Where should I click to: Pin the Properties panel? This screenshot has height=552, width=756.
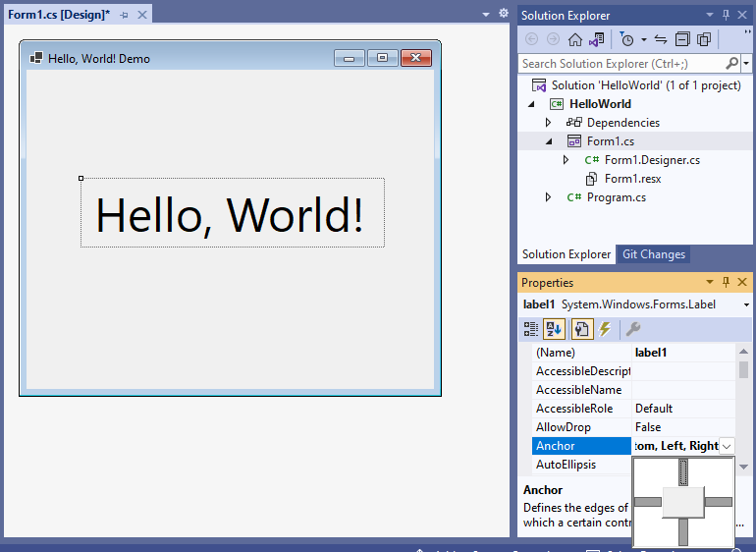click(726, 282)
